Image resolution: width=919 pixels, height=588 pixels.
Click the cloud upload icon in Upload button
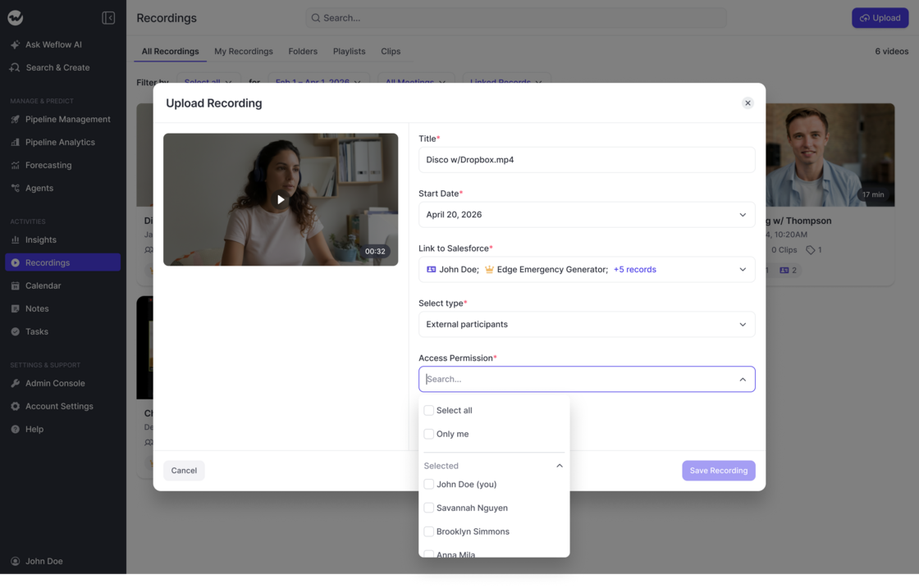865,18
